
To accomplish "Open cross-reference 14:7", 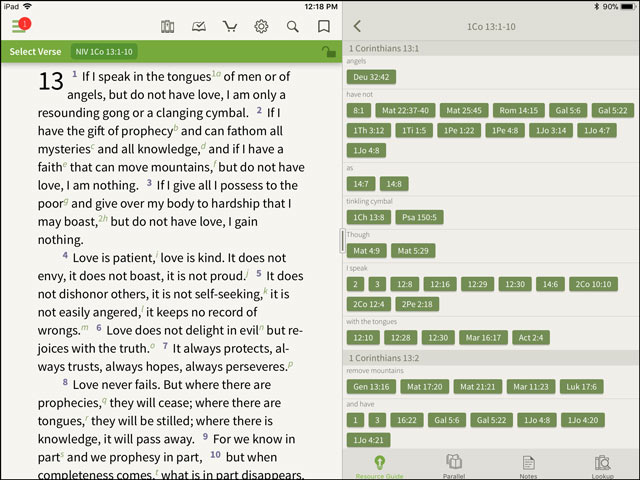I will tap(361, 184).
